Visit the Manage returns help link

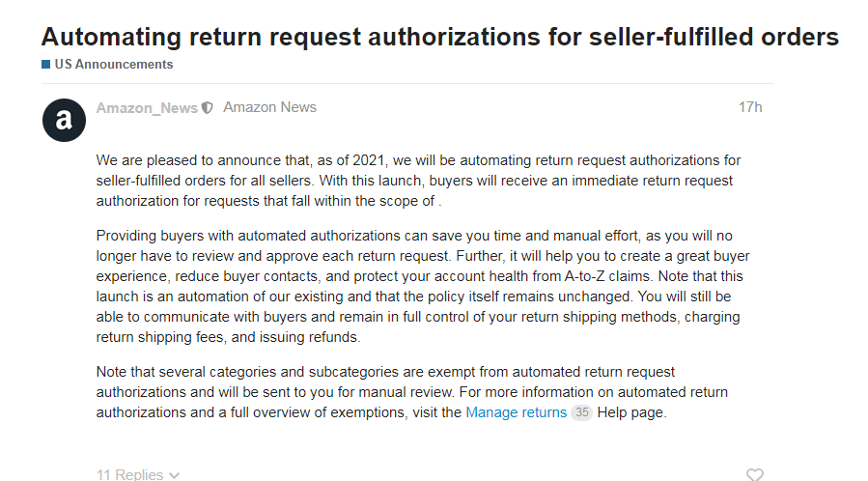tap(516, 412)
